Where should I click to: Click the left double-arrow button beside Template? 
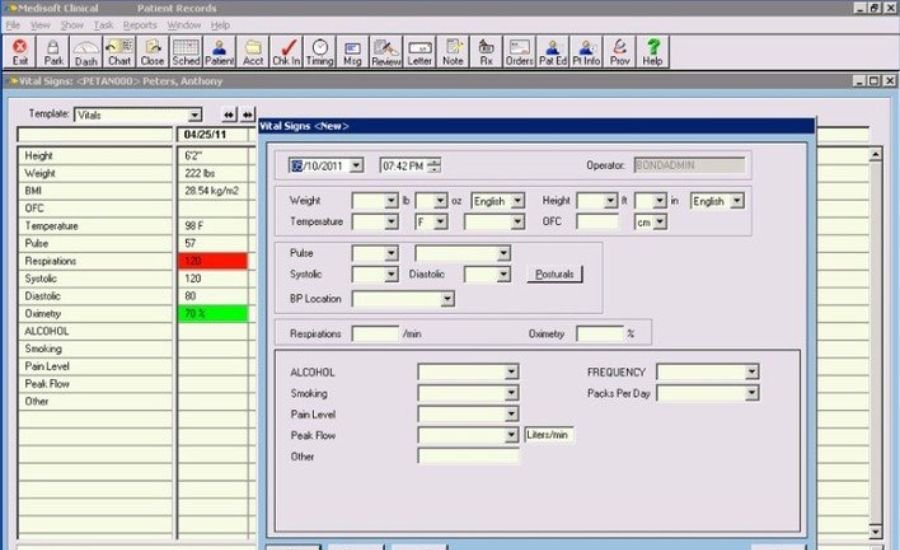(229, 115)
